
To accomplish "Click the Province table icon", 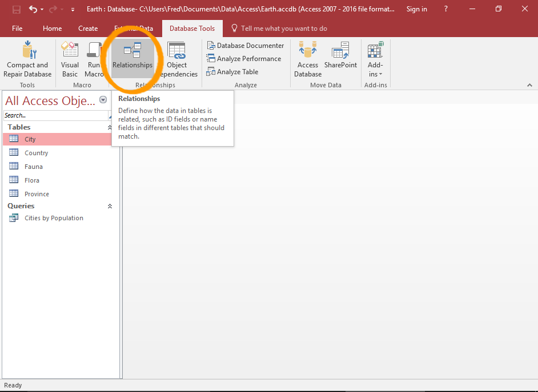I will pyautogui.click(x=14, y=193).
